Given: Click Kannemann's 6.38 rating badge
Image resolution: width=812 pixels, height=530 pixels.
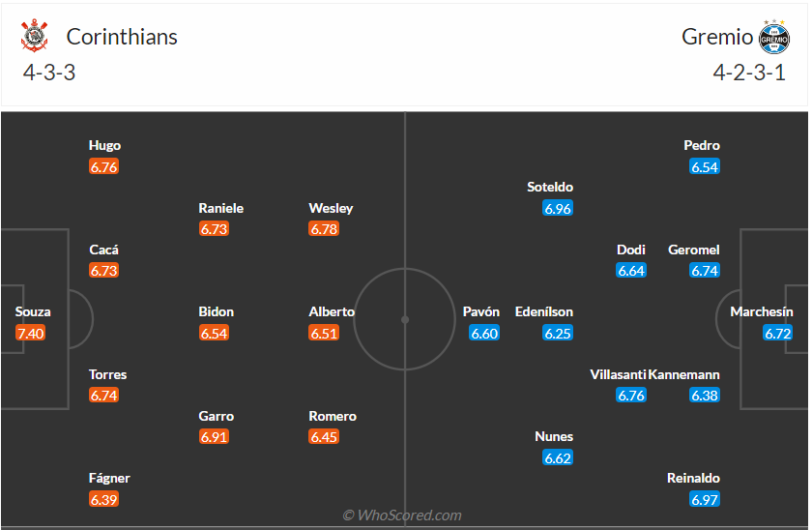Looking at the screenshot, I should 705,396.
